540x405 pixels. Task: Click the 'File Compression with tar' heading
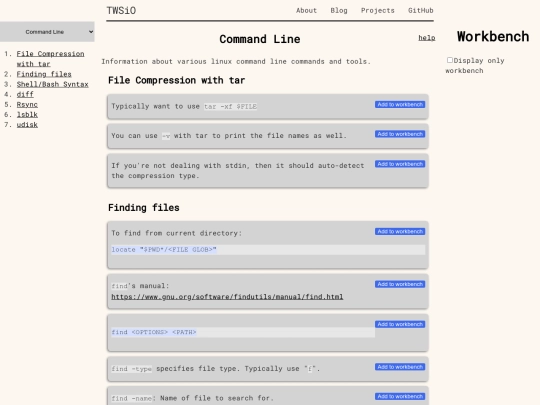point(176,80)
